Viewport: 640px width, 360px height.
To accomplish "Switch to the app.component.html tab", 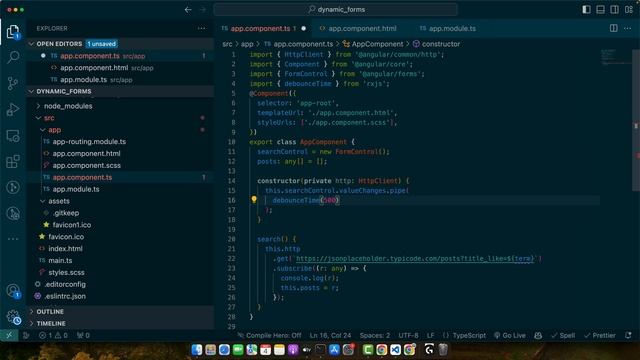I will click(362, 29).
